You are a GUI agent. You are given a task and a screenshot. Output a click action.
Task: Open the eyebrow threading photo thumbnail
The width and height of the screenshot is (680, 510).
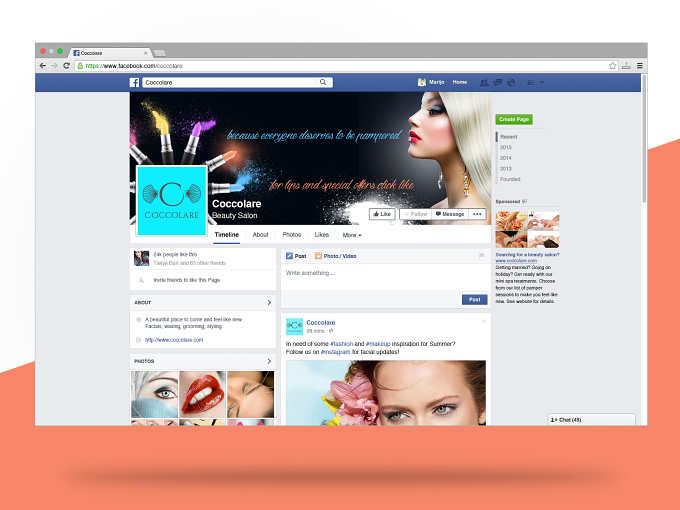251,395
